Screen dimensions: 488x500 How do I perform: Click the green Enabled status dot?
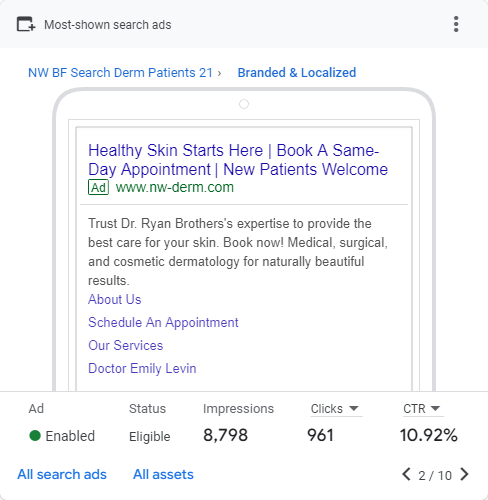pos(35,435)
